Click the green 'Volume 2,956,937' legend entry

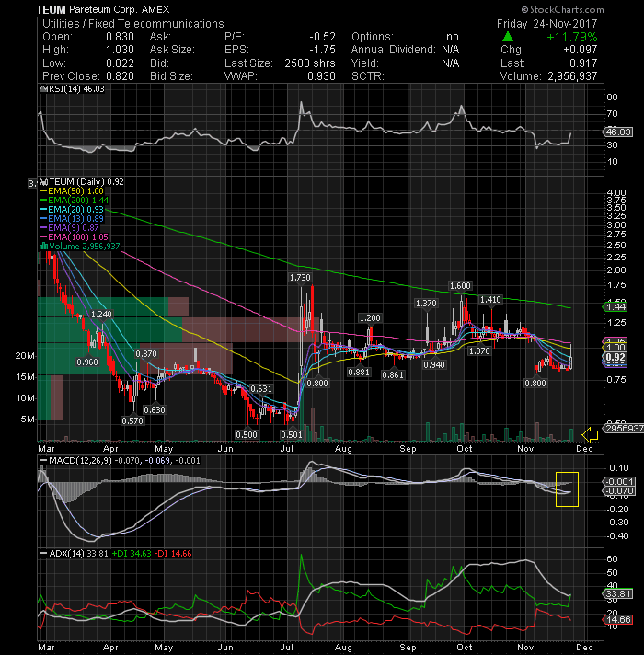(85, 246)
